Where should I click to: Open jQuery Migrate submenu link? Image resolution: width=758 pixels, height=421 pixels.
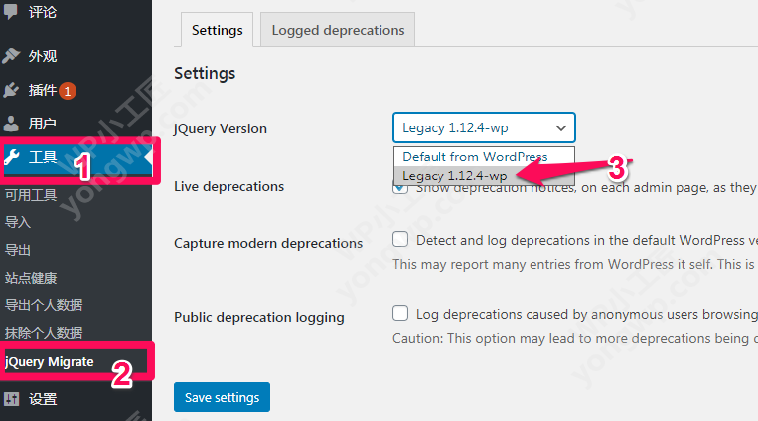pos(50,361)
